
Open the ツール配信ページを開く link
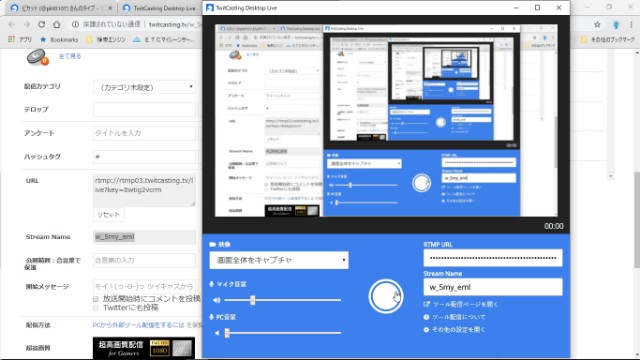461,304
